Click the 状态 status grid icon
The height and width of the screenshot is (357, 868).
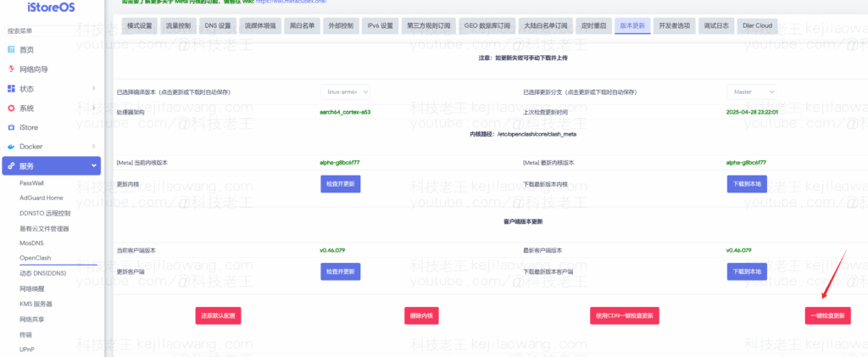(11, 88)
